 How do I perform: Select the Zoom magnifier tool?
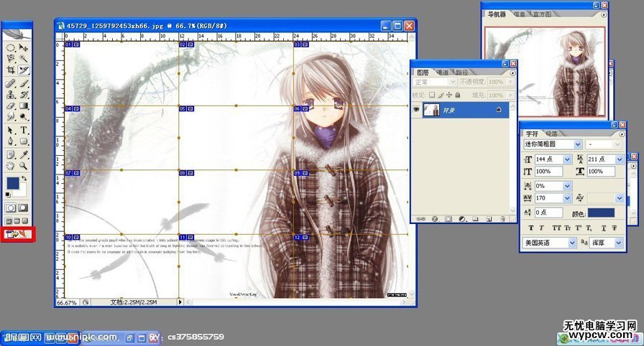click(x=24, y=166)
